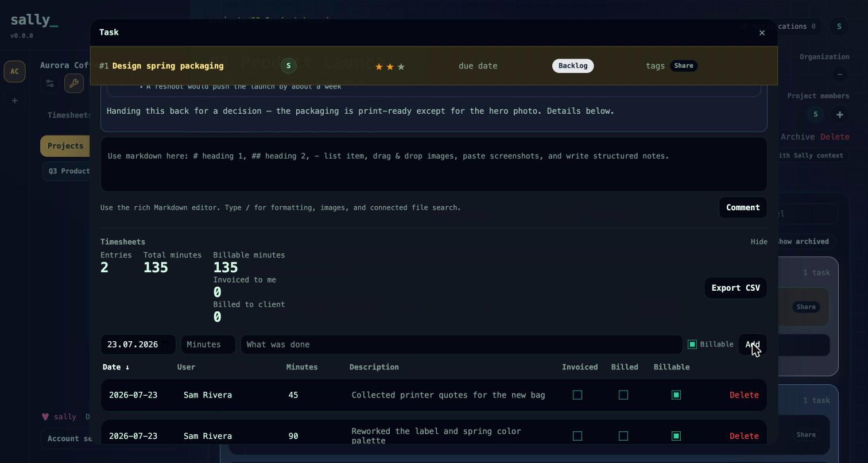Toggle Billable checkbox for new entry
This screenshot has height=463, width=868.
point(692,345)
